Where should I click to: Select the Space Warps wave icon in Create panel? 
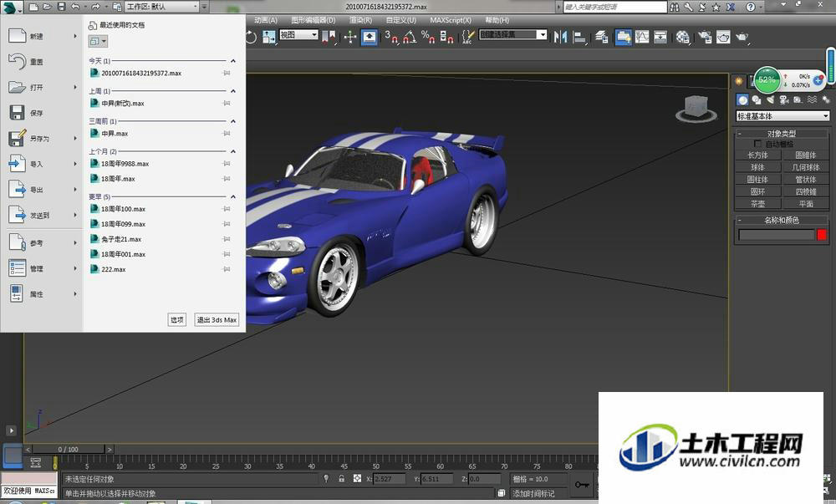pyautogui.click(x=812, y=99)
